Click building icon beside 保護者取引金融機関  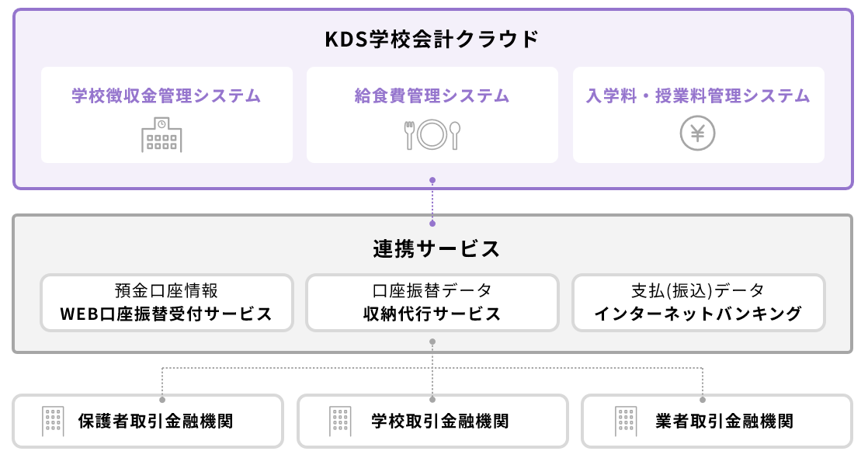(52, 421)
